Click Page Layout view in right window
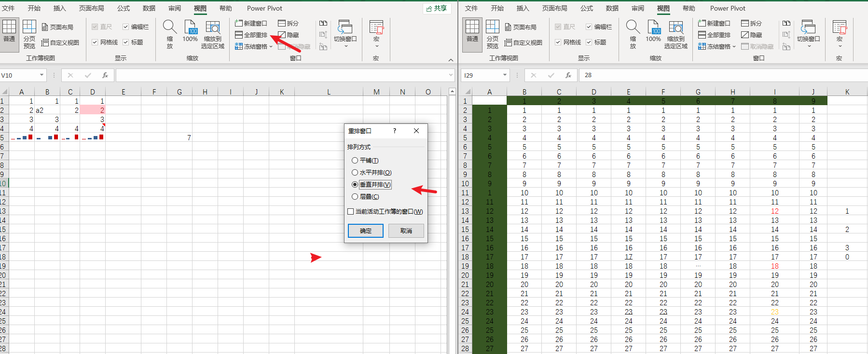Image resolution: width=868 pixels, height=354 pixels. coord(521,27)
